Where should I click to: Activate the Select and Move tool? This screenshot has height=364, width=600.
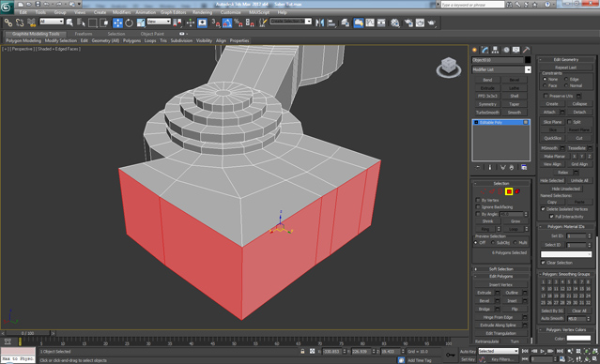(x=117, y=23)
